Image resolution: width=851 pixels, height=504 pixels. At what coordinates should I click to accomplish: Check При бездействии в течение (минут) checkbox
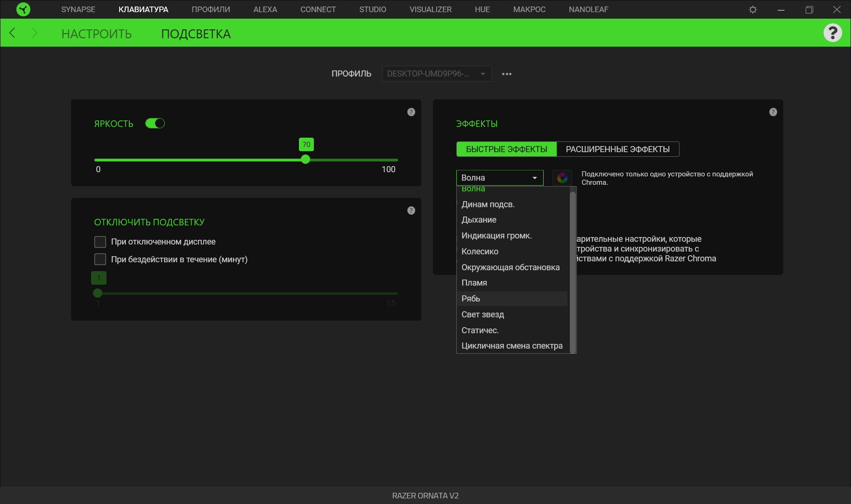(100, 259)
